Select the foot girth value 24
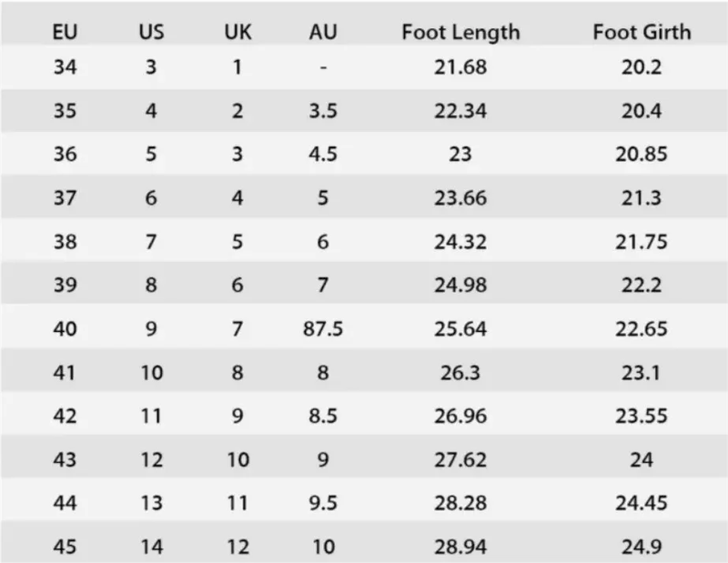The image size is (728, 563). [642, 460]
